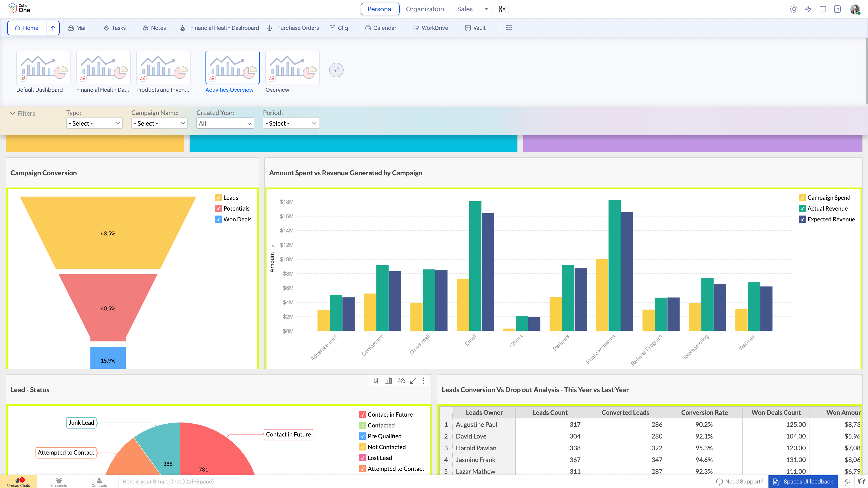Viewport: 868px width, 488px height.
Task: Open the apps grid icon next to Sales
Action: [502, 9]
